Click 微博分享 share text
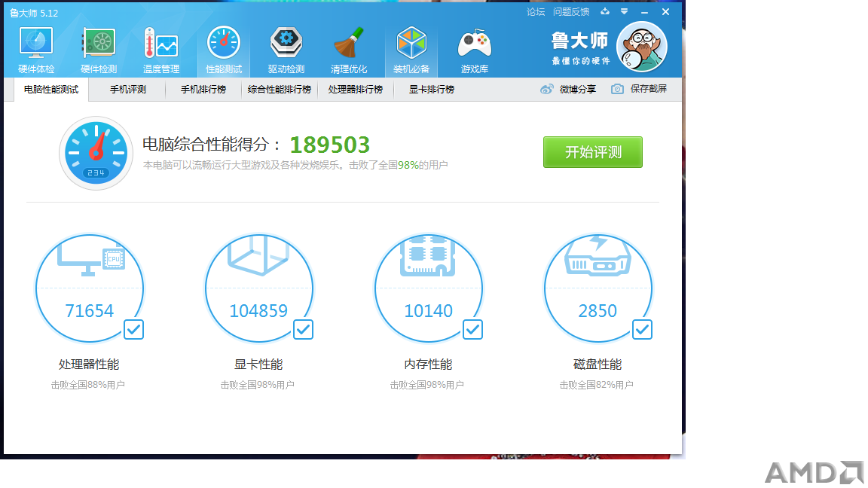The image size is (868, 488). (x=578, y=89)
